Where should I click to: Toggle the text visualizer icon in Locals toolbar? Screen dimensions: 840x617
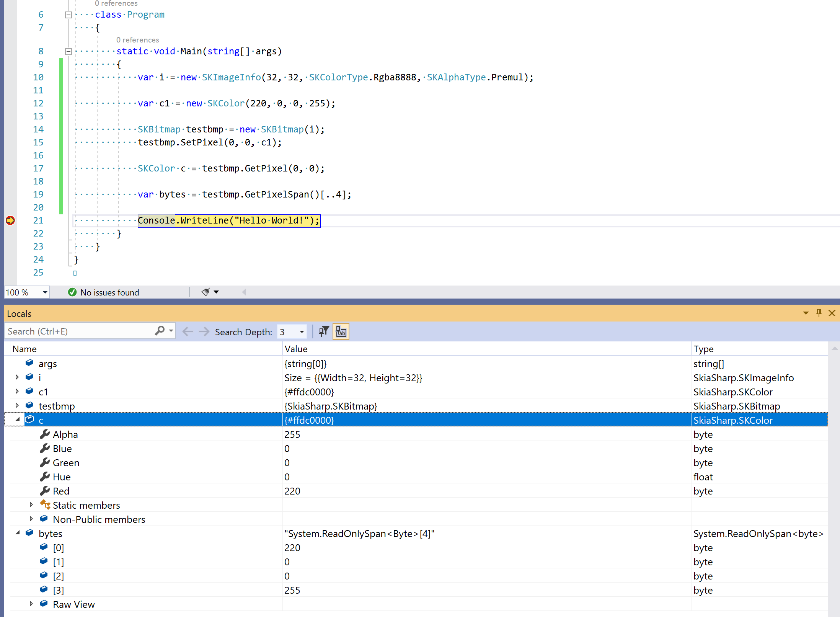[341, 331]
